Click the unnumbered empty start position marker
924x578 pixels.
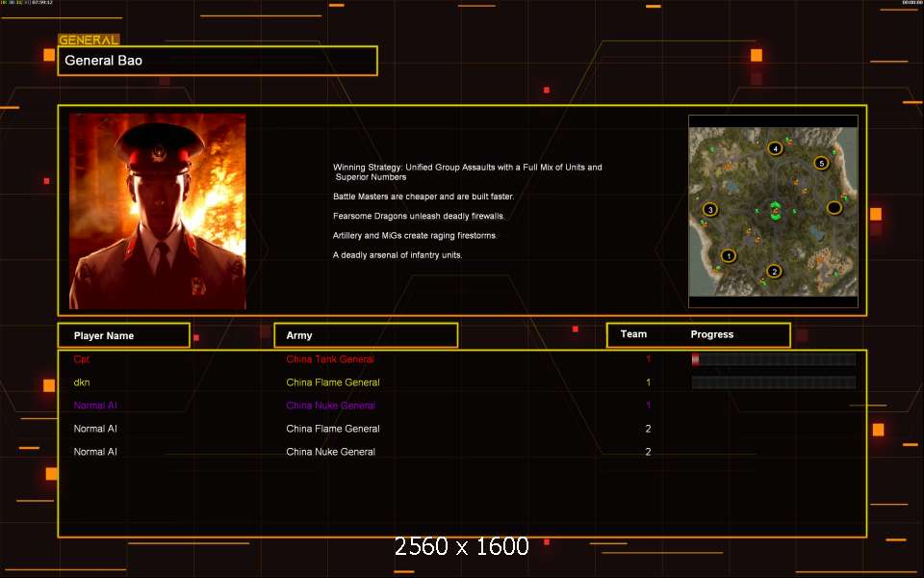click(x=834, y=207)
